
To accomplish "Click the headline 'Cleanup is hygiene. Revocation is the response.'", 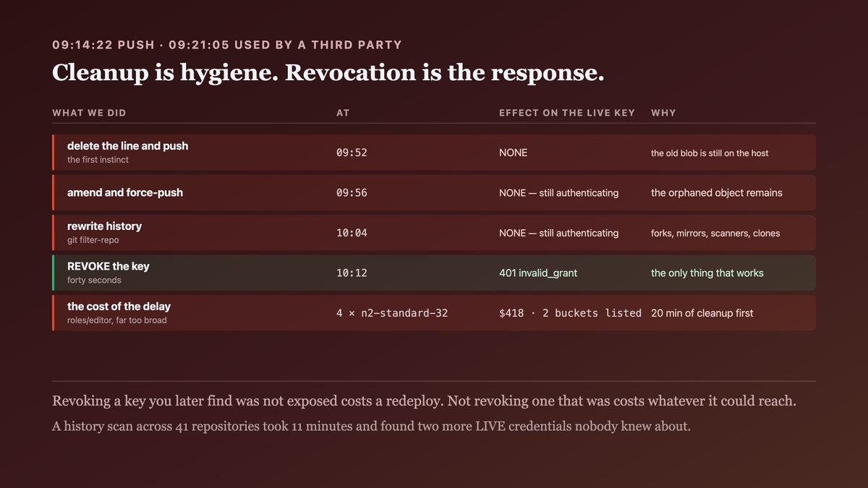I will [328, 73].
